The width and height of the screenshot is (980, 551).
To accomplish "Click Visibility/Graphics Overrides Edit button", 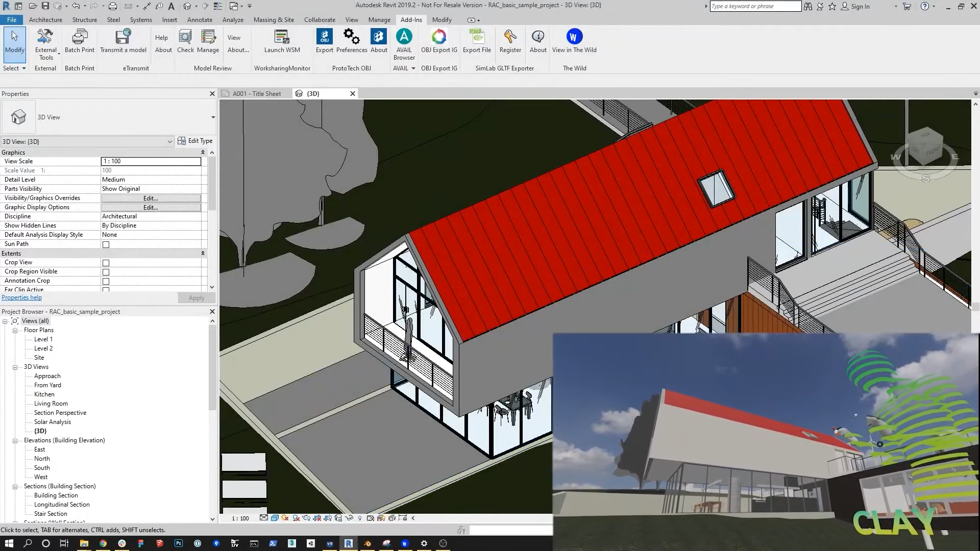I will pos(151,198).
